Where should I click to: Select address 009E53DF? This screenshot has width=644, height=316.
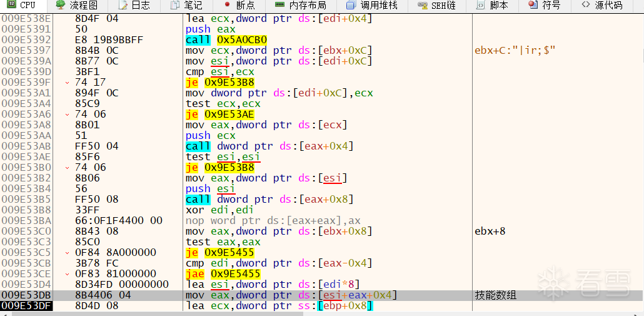[x=26, y=306]
